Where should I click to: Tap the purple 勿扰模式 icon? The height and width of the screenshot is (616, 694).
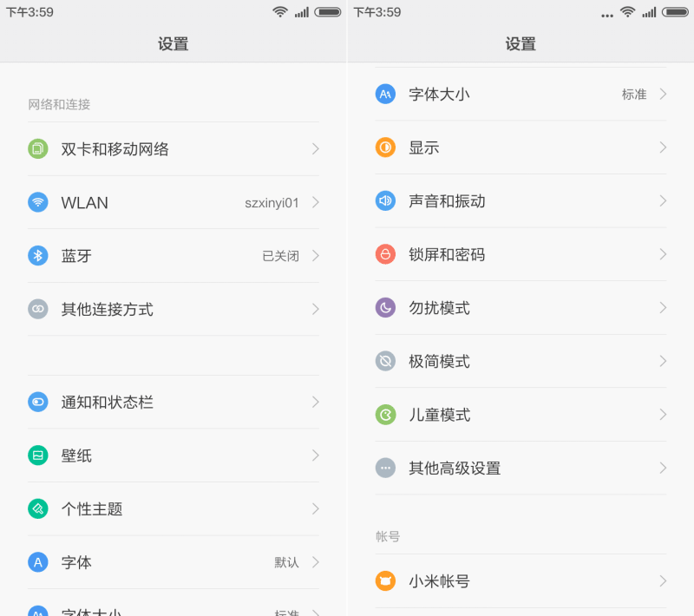pyautogui.click(x=385, y=308)
